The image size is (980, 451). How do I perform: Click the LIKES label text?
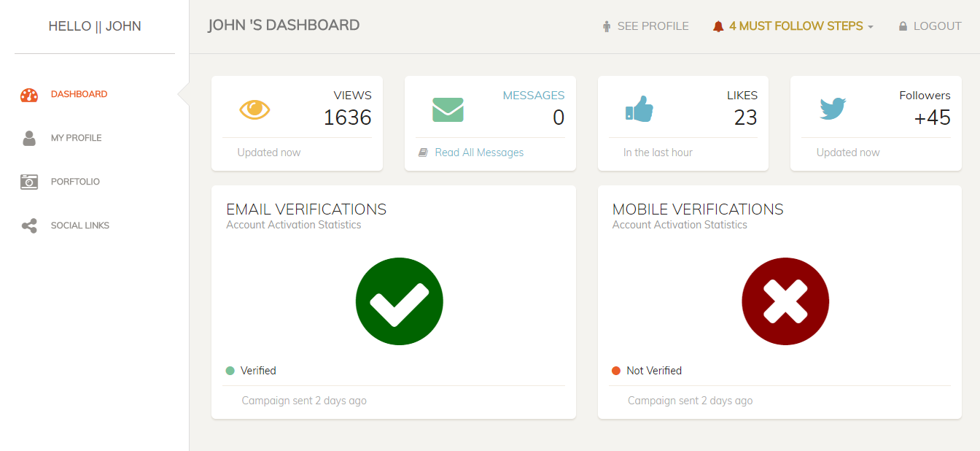(x=742, y=95)
